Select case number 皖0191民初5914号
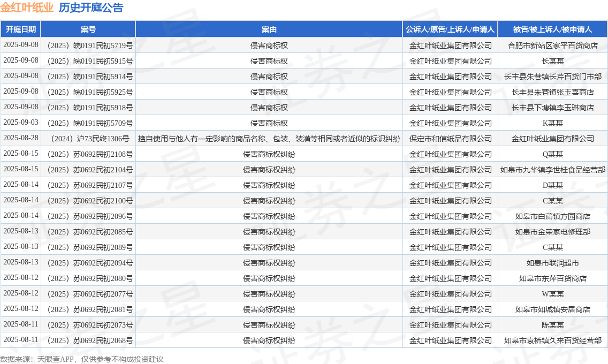The width and height of the screenshot is (608, 364). [90, 77]
